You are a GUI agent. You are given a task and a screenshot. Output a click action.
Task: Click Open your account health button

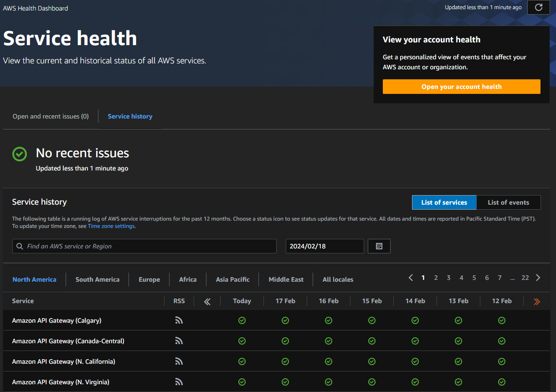click(x=462, y=87)
